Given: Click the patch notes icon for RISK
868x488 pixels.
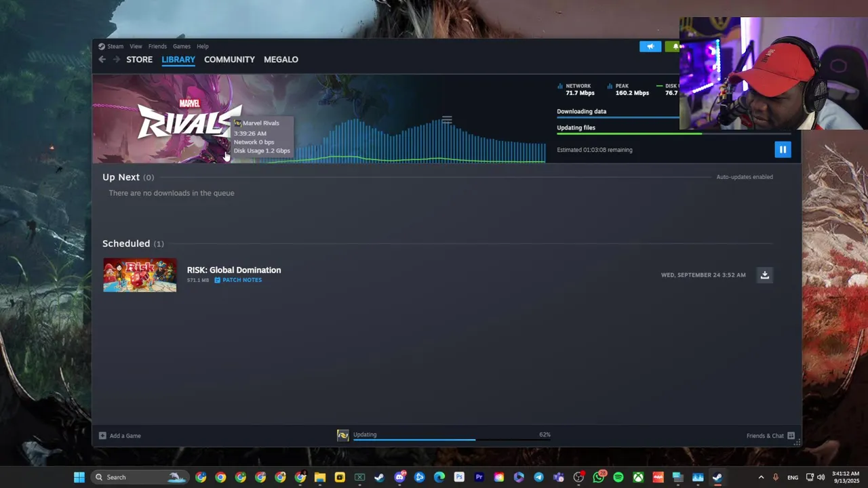Looking at the screenshot, I should pyautogui.click(x=217, y=280).
